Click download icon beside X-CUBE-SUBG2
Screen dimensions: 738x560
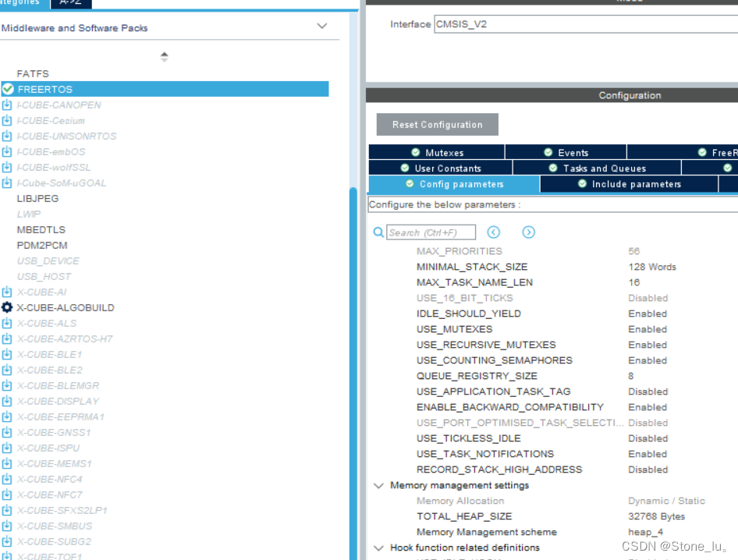6,541
